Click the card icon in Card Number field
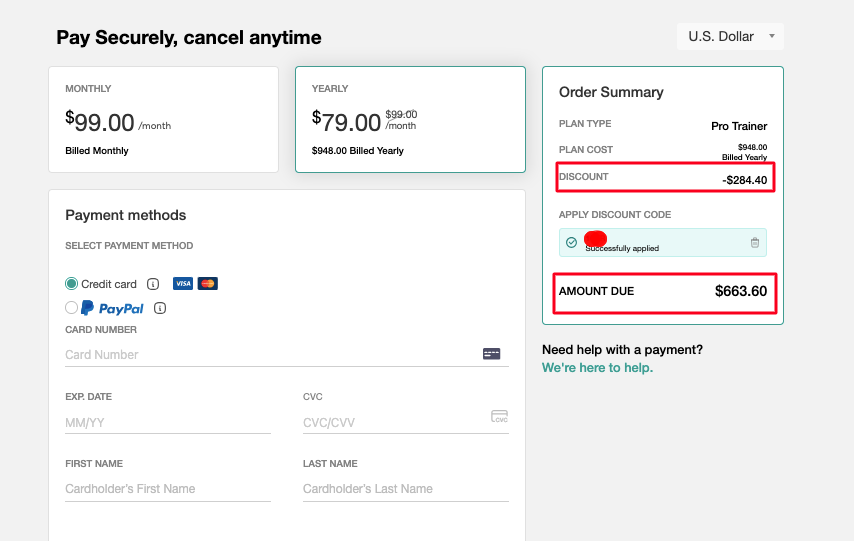 pos(491,354)
